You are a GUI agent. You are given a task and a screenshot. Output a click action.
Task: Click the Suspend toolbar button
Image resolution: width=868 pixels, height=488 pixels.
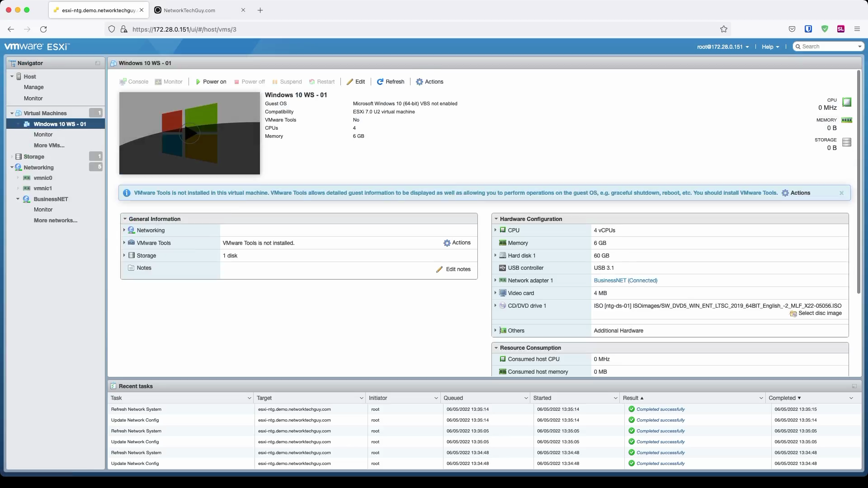[287, 82]
